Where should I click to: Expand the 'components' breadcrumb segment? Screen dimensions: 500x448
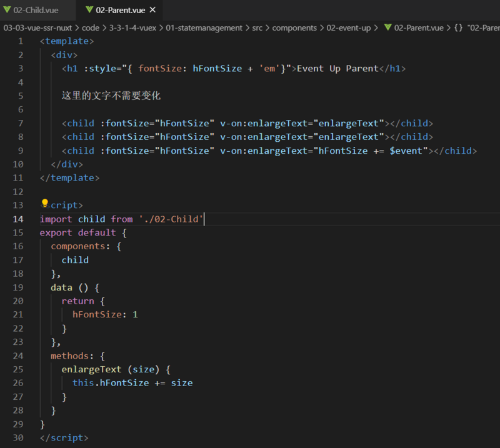(x=294, y=28)
